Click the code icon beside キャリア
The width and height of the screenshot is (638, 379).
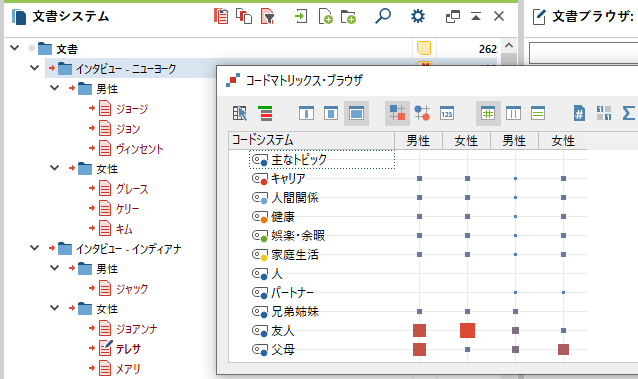[260, 179]
